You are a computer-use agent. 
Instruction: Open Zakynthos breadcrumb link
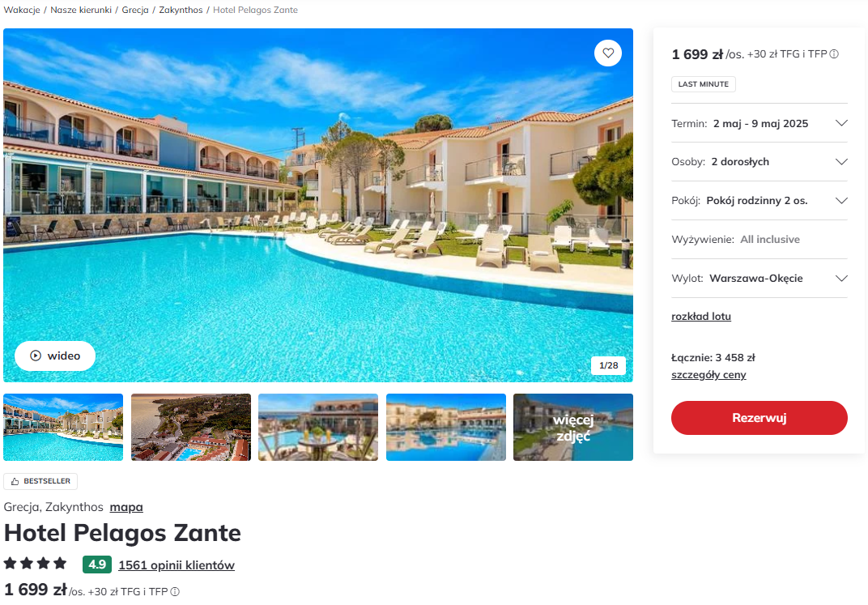pos(181,10)
